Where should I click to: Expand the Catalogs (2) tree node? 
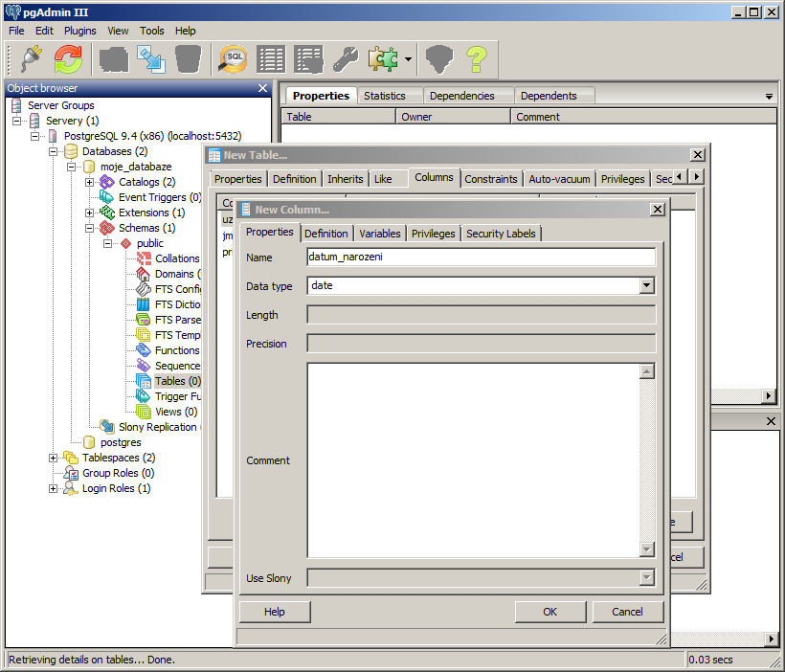[x=90, y=182]
